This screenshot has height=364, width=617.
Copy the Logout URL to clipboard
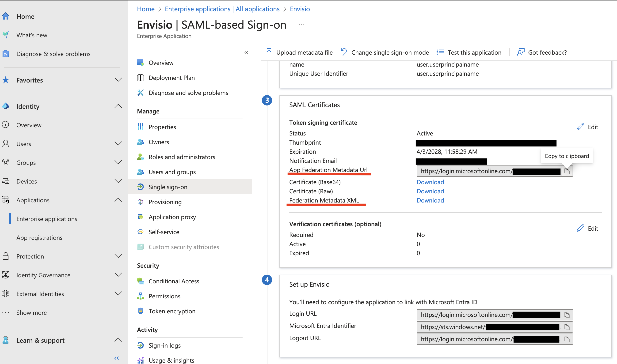(x=567, y=339)
